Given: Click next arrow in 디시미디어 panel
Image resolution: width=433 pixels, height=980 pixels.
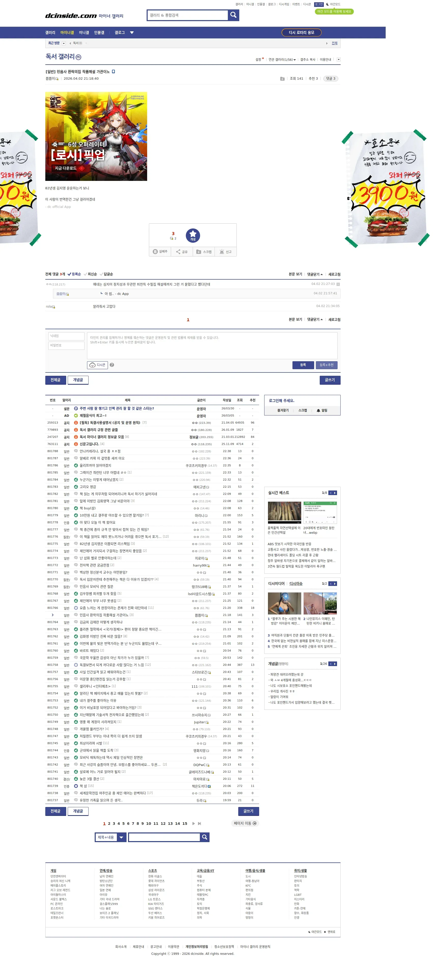Looking at the screenshot, I should pos(335,584).
